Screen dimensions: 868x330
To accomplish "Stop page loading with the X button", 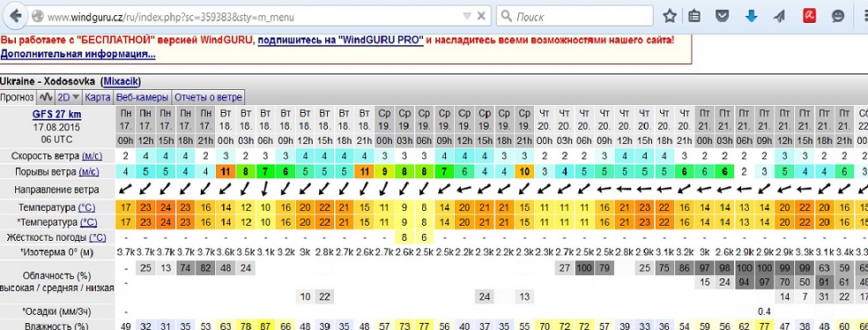I will (481, 16).
